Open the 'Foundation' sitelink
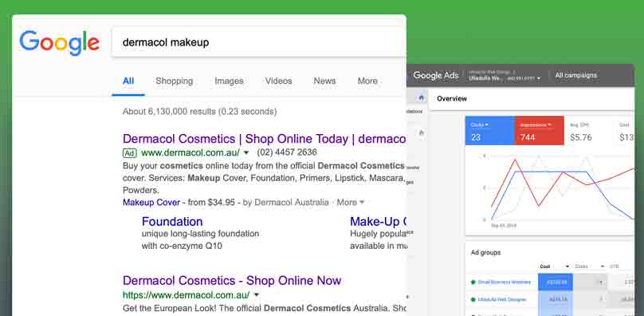The image size is (644, 316). pos(172,221)
